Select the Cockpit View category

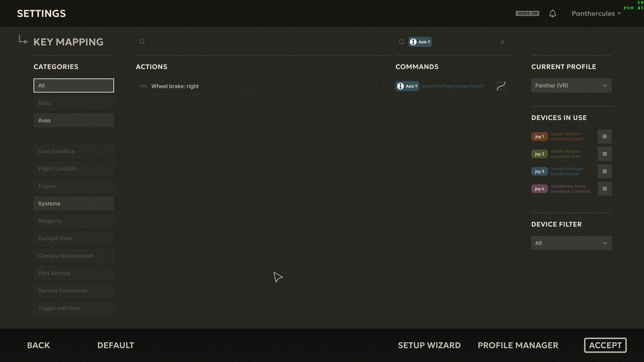point(74,238)
